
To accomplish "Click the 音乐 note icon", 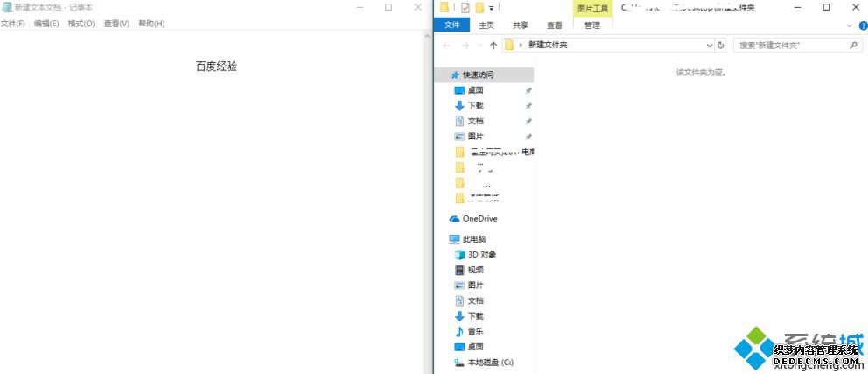I will 458,331.
